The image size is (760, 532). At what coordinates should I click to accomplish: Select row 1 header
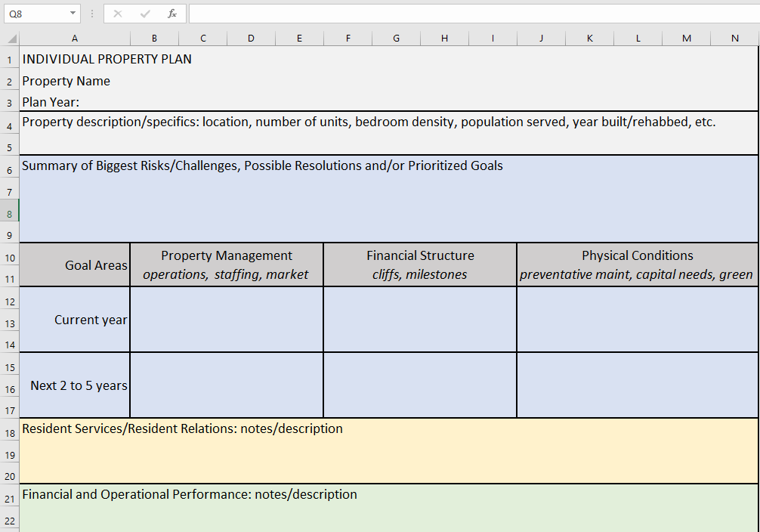tap(9, 58)
